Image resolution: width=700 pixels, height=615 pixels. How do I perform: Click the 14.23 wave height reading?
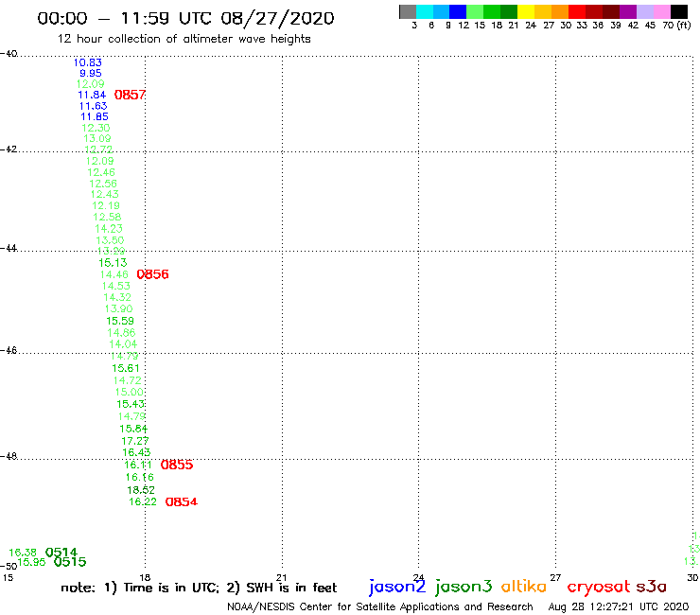109,229
